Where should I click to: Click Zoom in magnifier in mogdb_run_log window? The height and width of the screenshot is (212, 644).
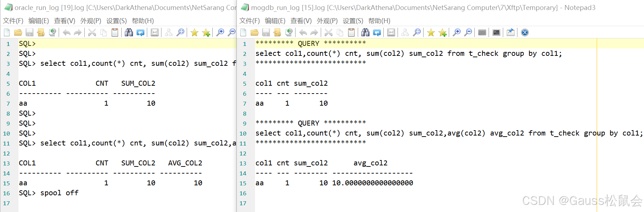457,33
